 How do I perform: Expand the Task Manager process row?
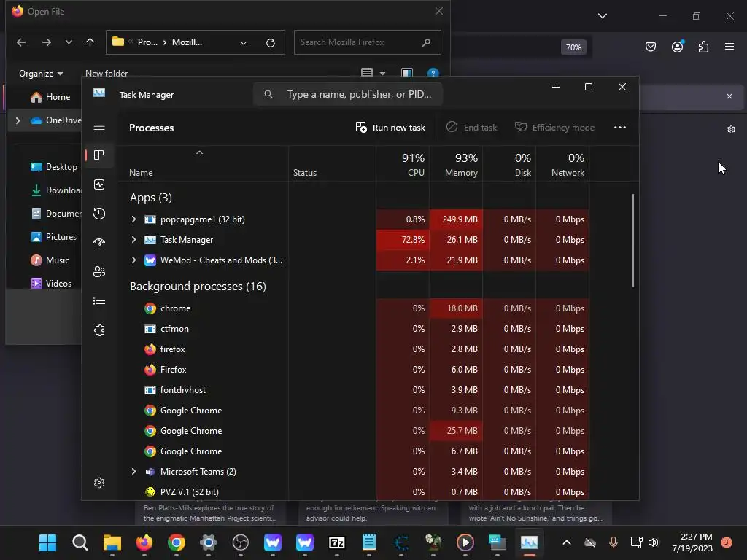134,239
